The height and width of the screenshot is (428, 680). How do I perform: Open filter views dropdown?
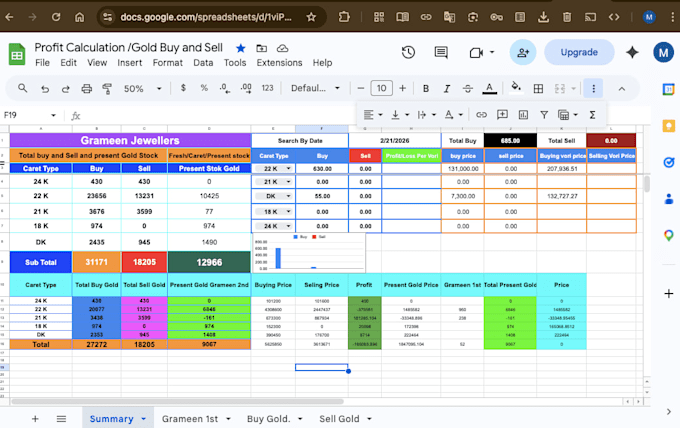click(568, 114)
